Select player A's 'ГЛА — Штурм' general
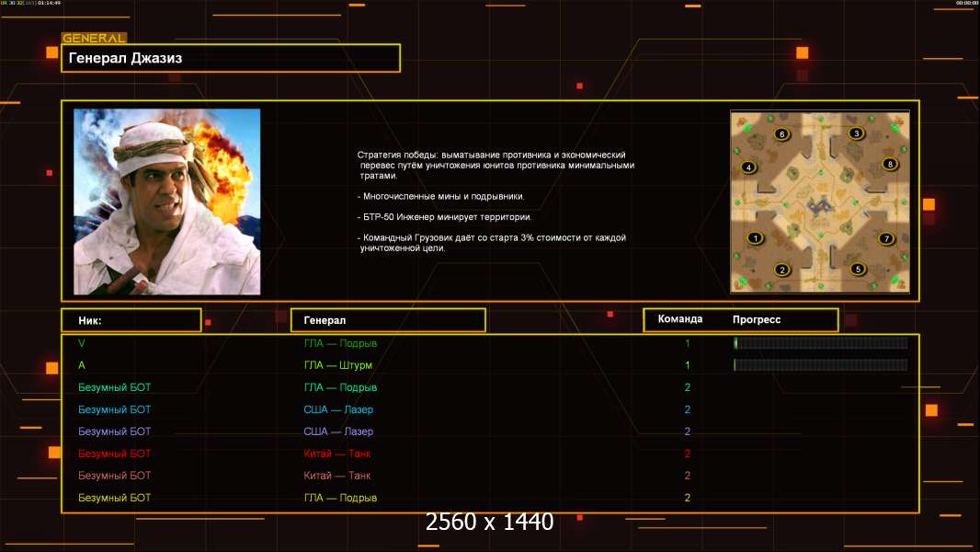Screen dimensions: 980x552 [x=337, y=365]
